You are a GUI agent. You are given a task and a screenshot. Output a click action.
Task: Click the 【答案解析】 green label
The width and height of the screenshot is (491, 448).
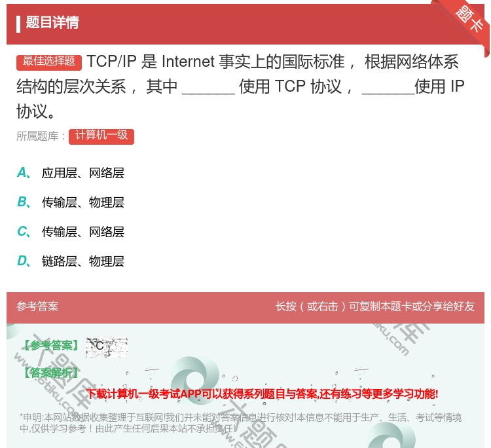coord(50,373)
